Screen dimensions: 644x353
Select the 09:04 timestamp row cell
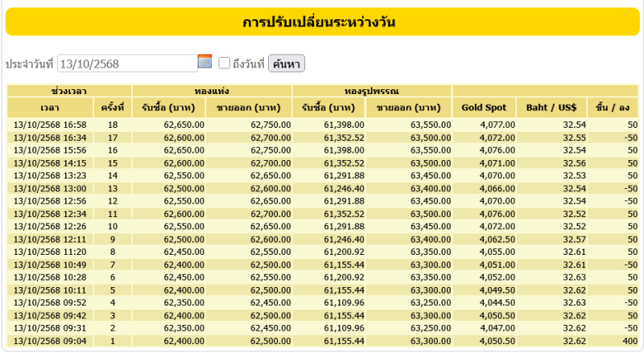coord(50,341)
